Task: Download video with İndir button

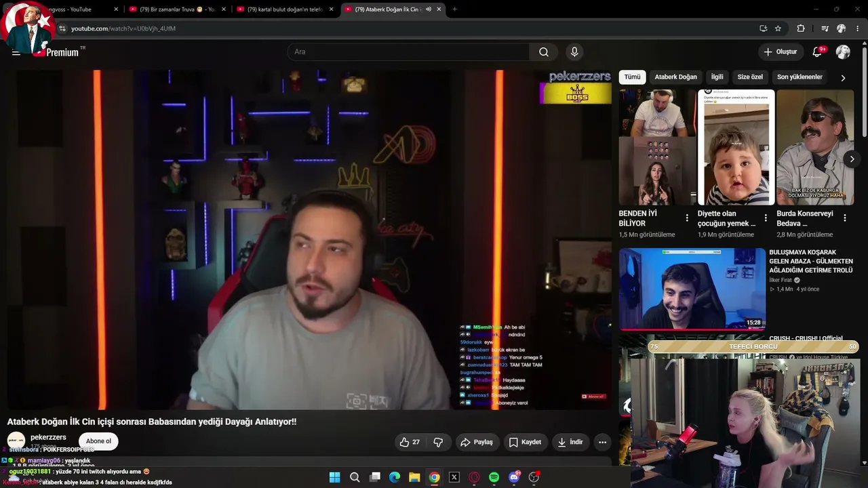Action: (x=570, y=442)
